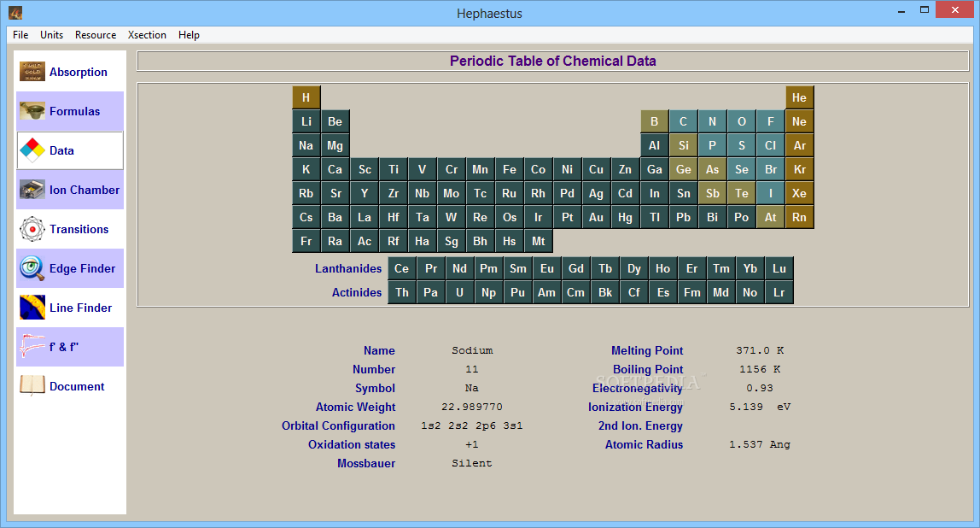The height and width of the screenshot is (528, 980).
Task: Choose the cerium Ce lanthanide
Action: (x=402, y=268)
